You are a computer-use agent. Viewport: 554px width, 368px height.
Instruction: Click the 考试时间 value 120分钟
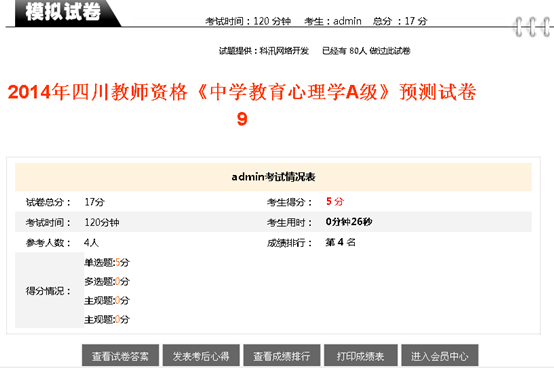tap(102, 222)
